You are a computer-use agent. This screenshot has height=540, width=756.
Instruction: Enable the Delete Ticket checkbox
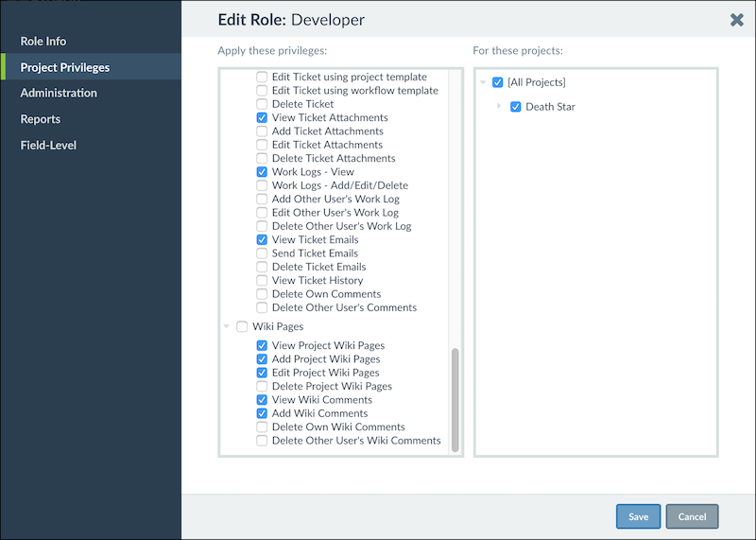click(x=262, y=104)
